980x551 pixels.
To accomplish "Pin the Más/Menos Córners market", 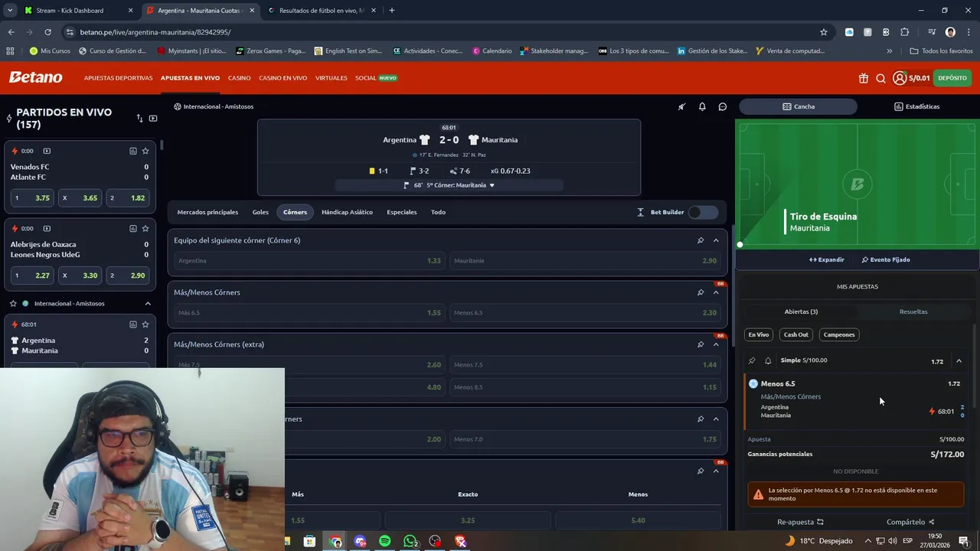I will (700, 292).
